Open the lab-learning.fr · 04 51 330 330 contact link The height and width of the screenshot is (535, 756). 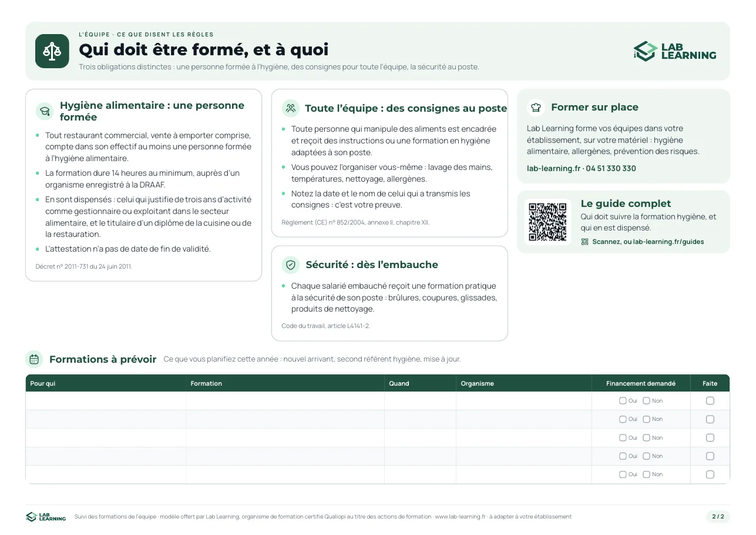582,169
